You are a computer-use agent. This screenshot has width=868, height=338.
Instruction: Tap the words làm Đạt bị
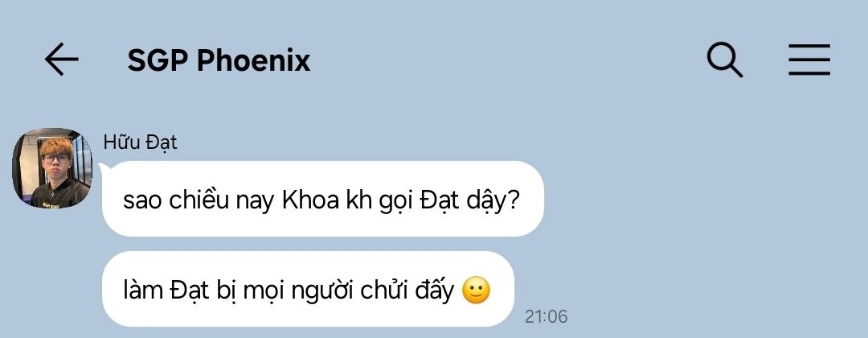click(174, 291)
